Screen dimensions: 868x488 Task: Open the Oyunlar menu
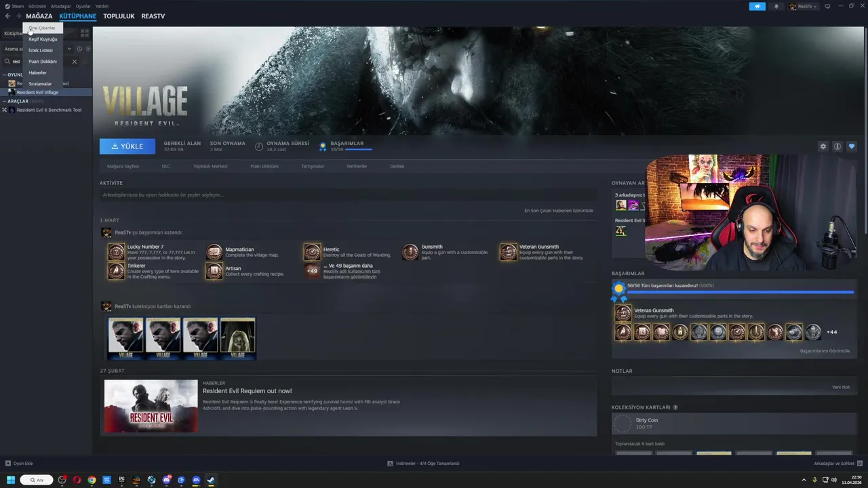83,6
